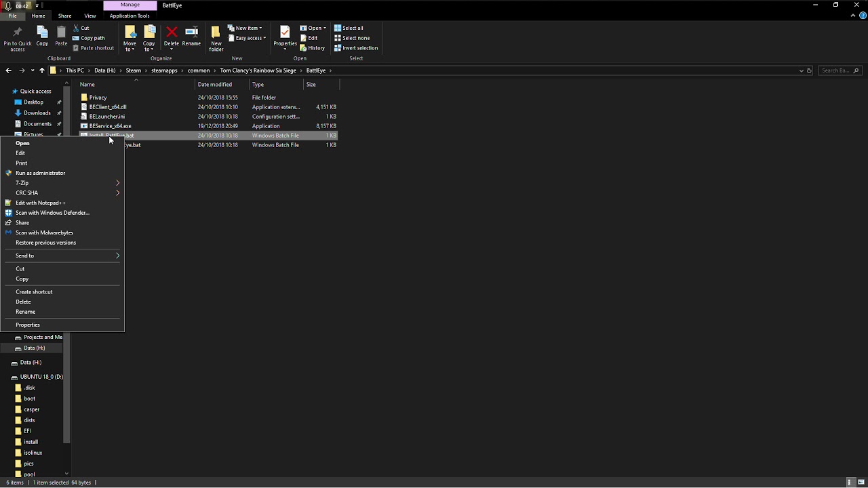The width and height of the screenshot is (868, 488).
Task: Click This PC in the address breadcrumb
Action: tap(75, 70)
